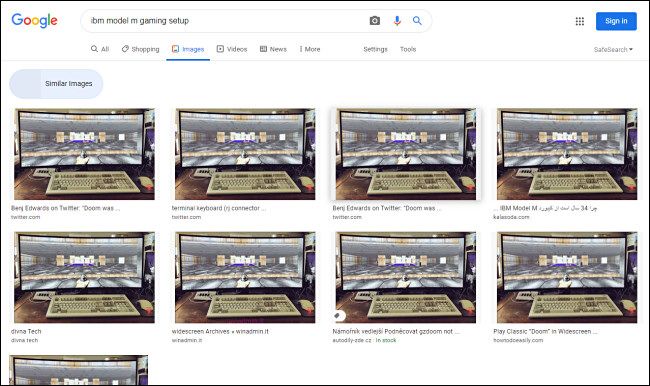Start voice search with microphone icon
The height and width of the screenshot is (386, 650).
pos(397,21)
